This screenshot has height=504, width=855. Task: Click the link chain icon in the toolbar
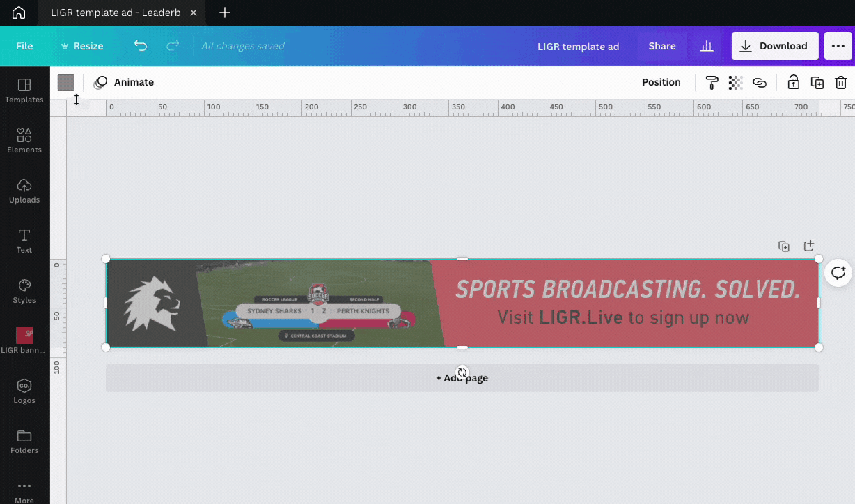click(x=760, y=83)
